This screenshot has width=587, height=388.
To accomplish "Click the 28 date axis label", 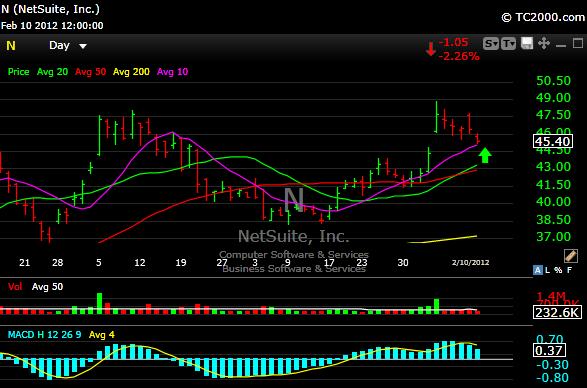I will coord(58,263).
